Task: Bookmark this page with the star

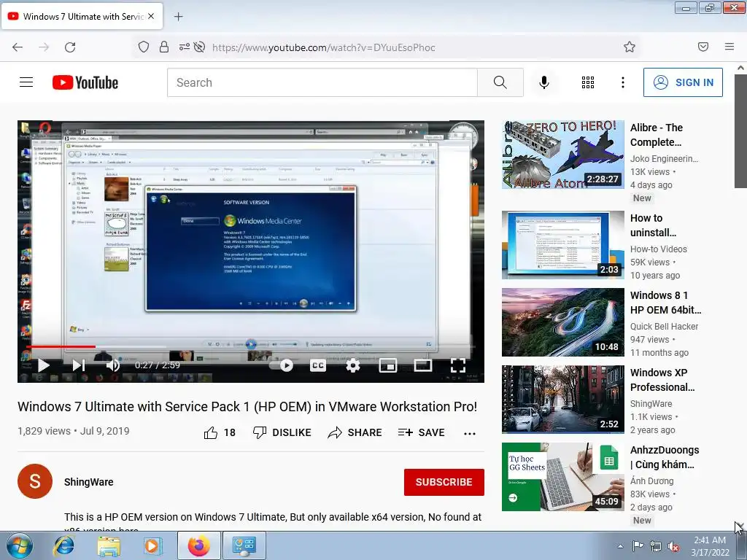Action: tap(630, 47)
